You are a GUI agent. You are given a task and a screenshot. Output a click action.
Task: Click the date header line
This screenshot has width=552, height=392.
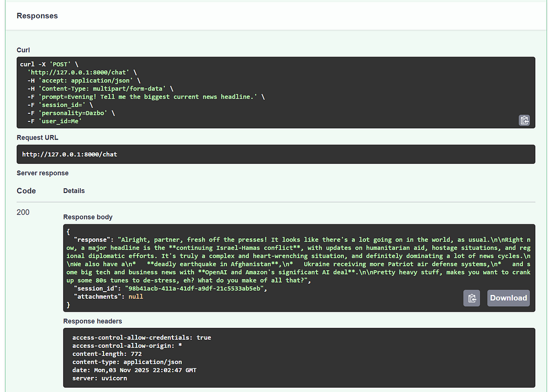134,370
